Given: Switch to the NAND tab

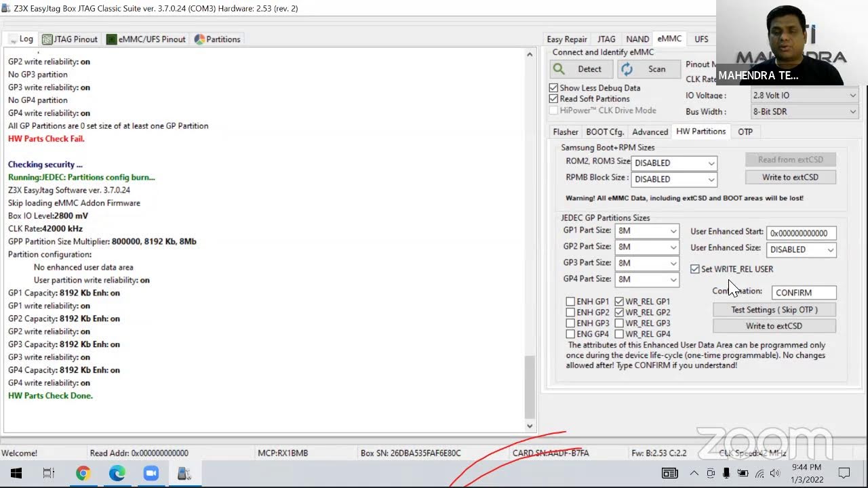Looking at the screenshot, I should click(x=637, y=39).
